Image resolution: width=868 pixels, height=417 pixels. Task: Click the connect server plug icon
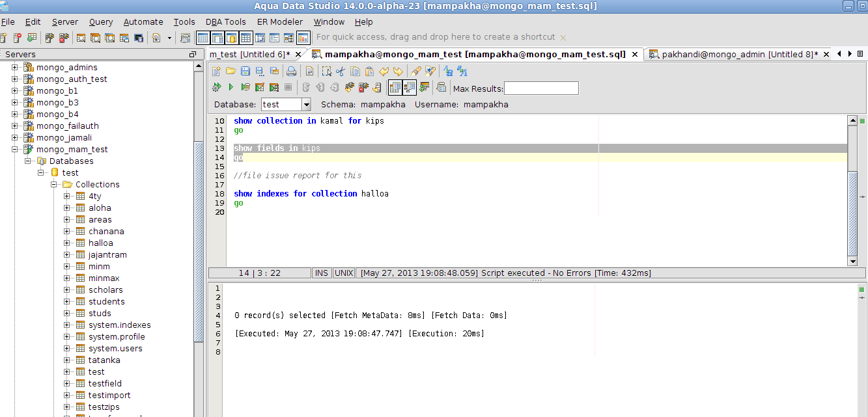point(49,38)
